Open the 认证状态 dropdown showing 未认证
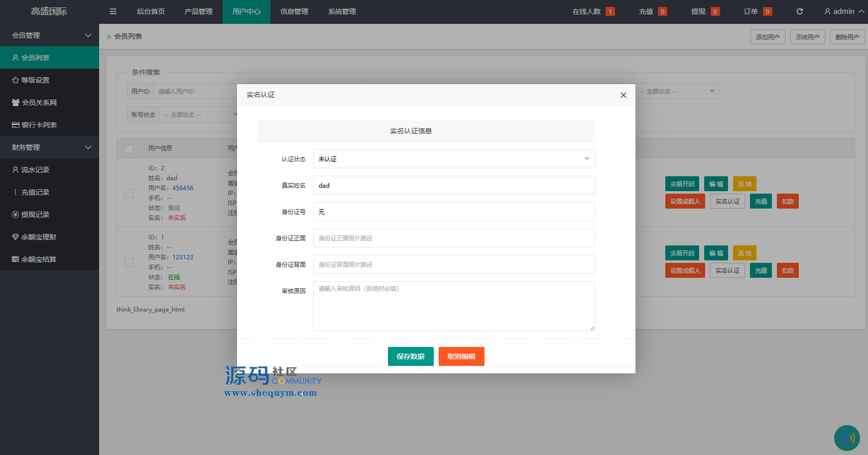Viewport: 868px width, 455px height. pos(454,159)
